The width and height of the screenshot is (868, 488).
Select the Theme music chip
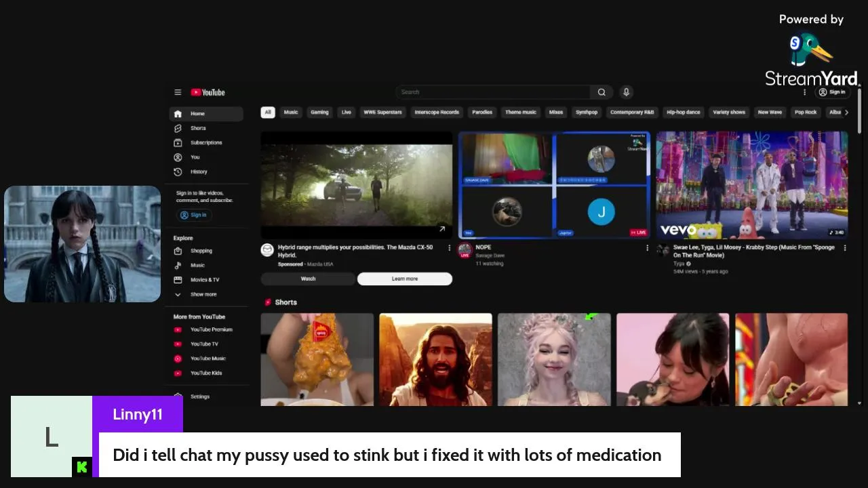(521, 113)
